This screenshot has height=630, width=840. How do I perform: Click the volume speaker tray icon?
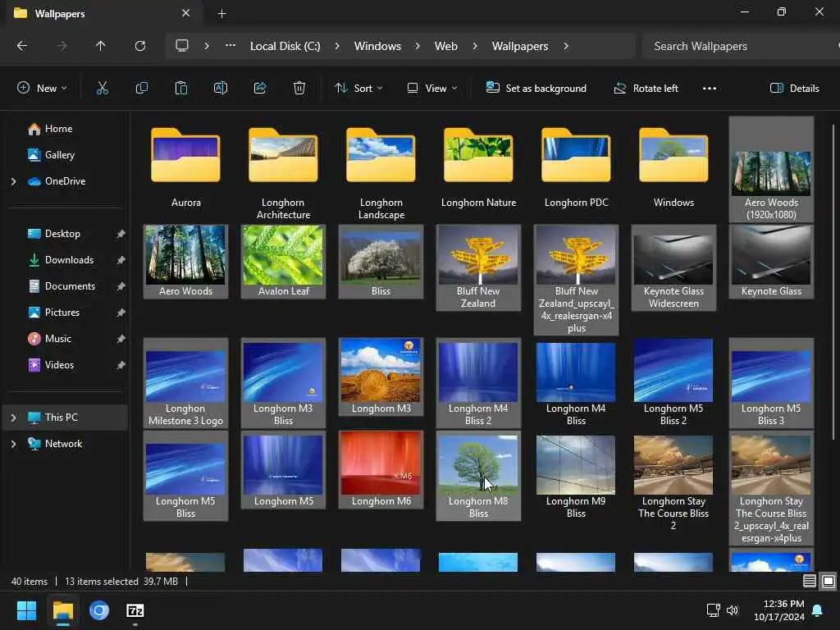pos(733,610)
